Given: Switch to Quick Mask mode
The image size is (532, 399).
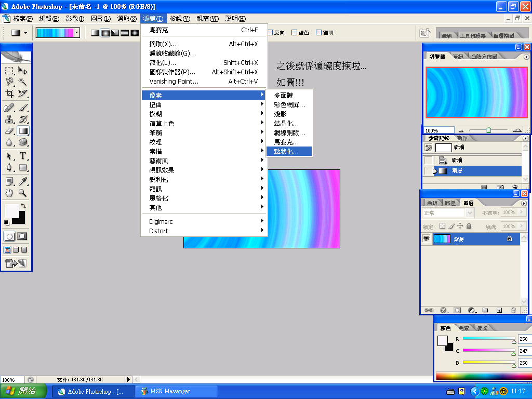Looking at the screenshot, I should pos(22,236).
